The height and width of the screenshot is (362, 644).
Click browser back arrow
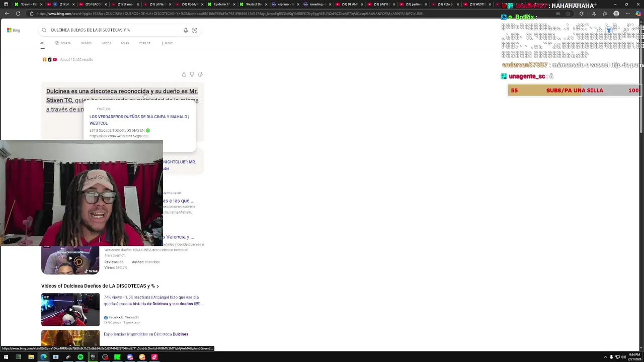7,14
